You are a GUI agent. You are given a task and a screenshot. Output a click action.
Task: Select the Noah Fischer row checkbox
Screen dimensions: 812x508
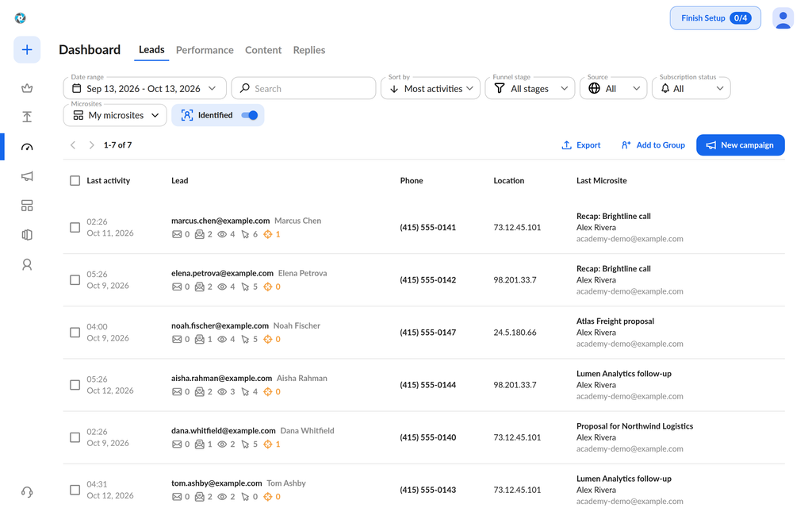(75, 333)
